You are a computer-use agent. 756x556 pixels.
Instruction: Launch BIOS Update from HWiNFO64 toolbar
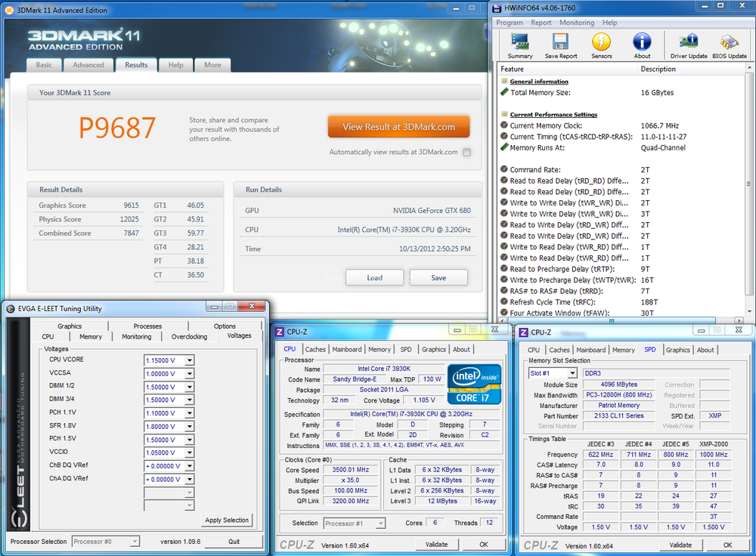pos(729,46)
